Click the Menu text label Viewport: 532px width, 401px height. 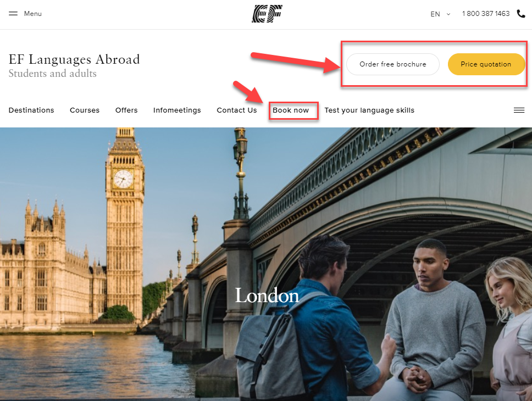(x=33, y=14)
